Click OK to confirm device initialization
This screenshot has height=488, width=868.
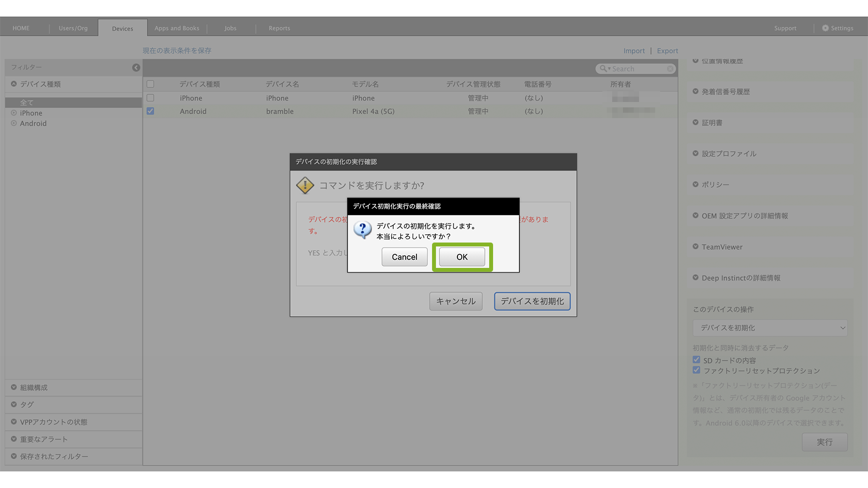[x=462, y=257]
